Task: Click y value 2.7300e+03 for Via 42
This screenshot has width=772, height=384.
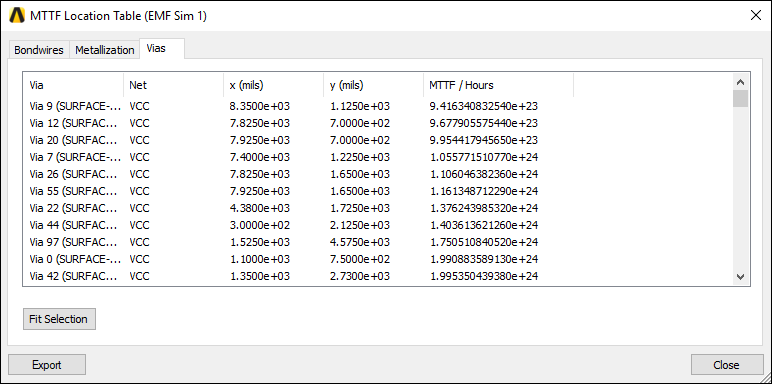Action: (x=360, y=276)
